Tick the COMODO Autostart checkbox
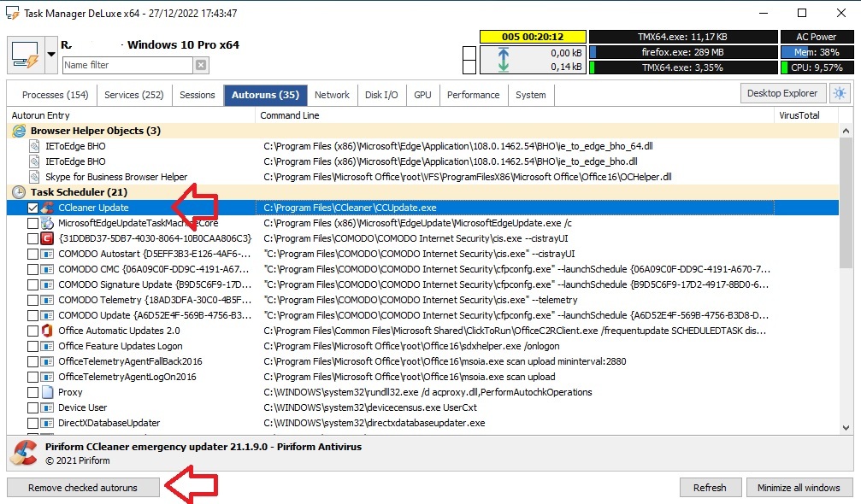 [x=32, y=254]
